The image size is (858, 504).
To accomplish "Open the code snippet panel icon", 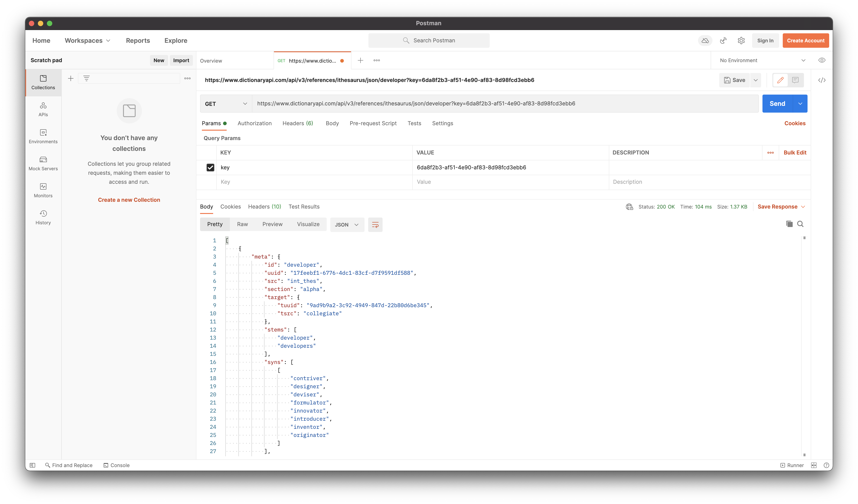I will point(822,80).
